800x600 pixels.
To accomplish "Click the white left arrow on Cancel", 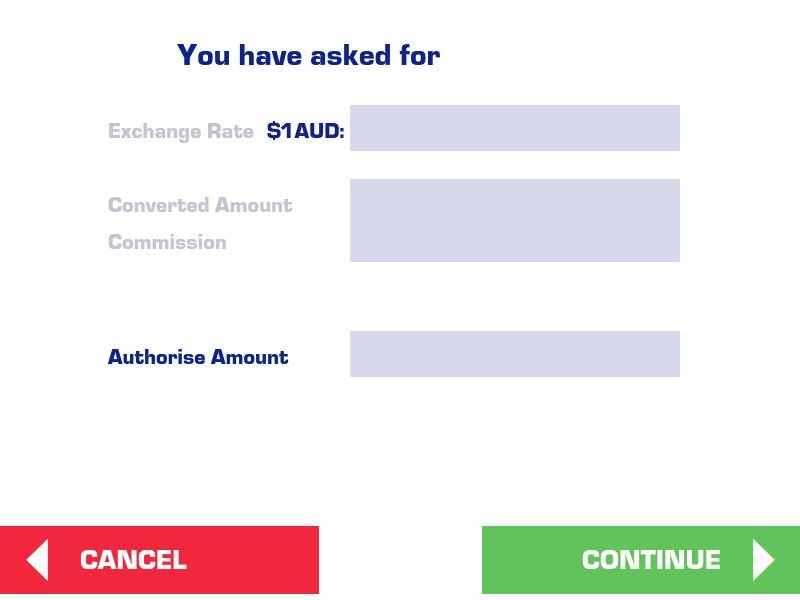I will (37, 560).
